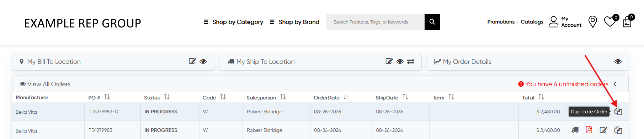Sort by PO # column
The width and height of the screenshot is (644, 139).
107,97
